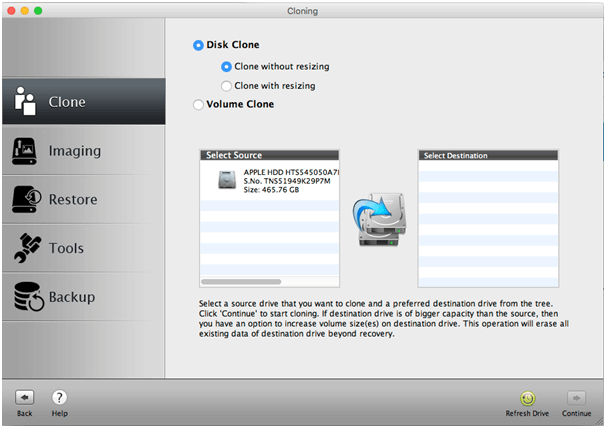Switch to the Imaging tab label
606x428 pixels.
click(x=75, y=151)
